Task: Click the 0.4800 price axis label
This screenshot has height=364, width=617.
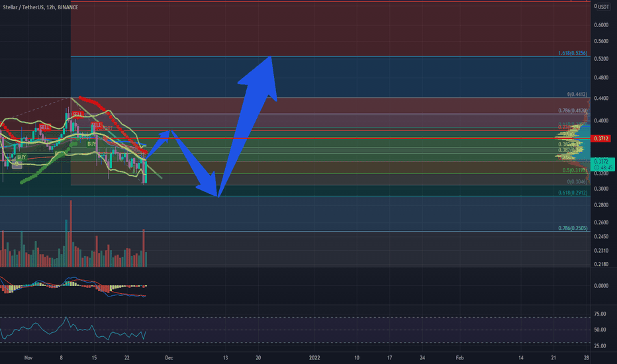Action: [601, 77]
